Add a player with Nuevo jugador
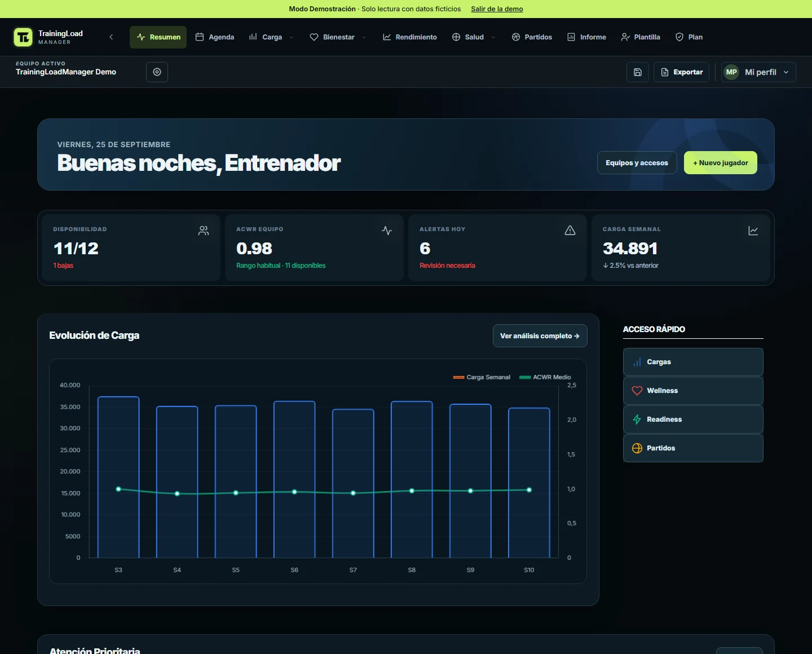This screenshot has width=812, height=654. [721, 163]
